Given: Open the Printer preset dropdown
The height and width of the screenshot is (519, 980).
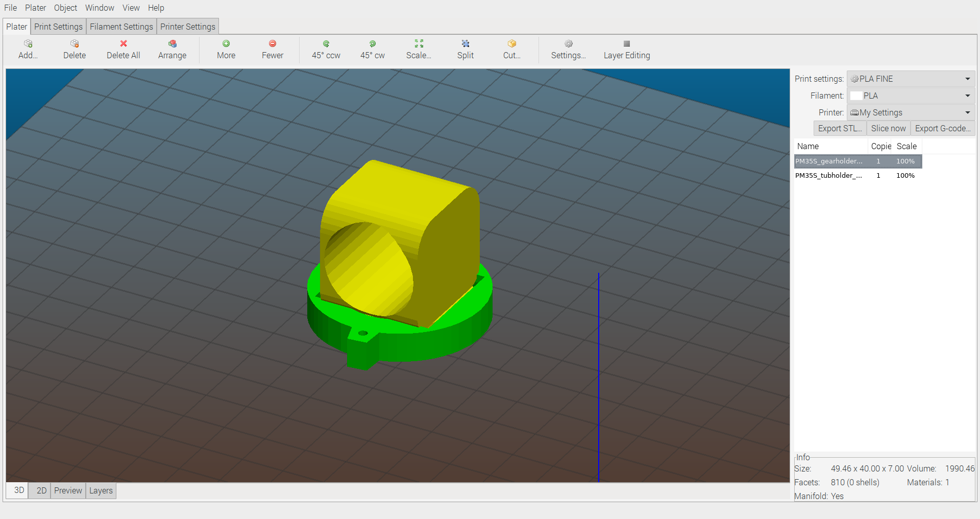Looking at the screenshot, I should tap(911, 112).
